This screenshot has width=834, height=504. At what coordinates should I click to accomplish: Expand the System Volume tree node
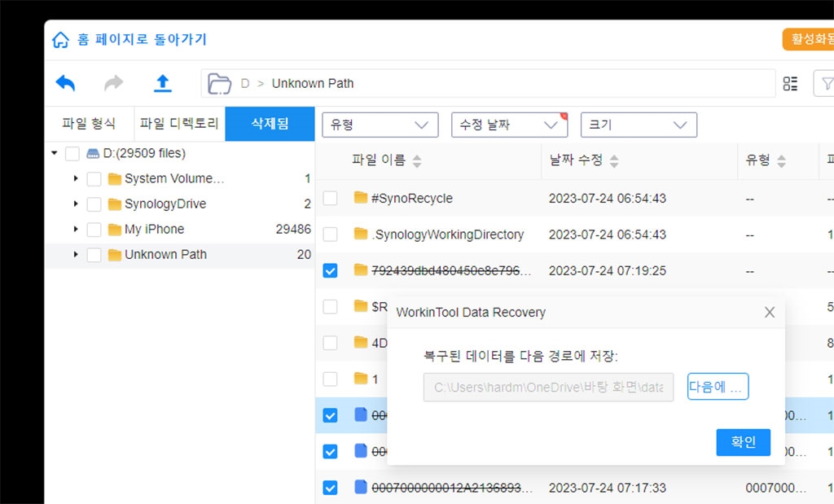coord(76,178)
